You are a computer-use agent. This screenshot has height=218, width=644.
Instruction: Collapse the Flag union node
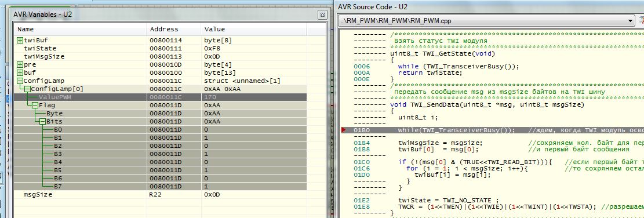coord(35,105)
